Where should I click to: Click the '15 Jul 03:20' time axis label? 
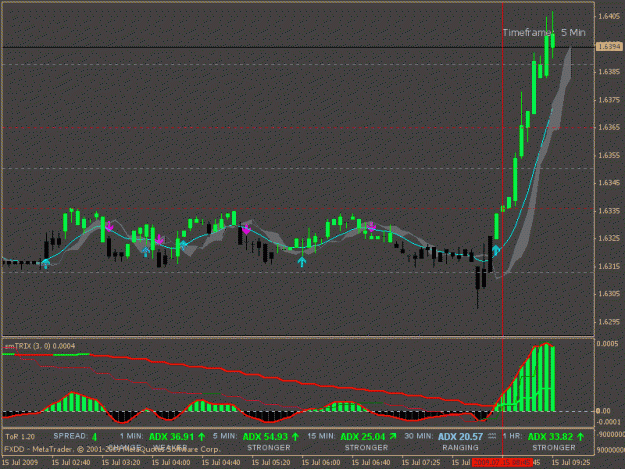tap(121, 463)
